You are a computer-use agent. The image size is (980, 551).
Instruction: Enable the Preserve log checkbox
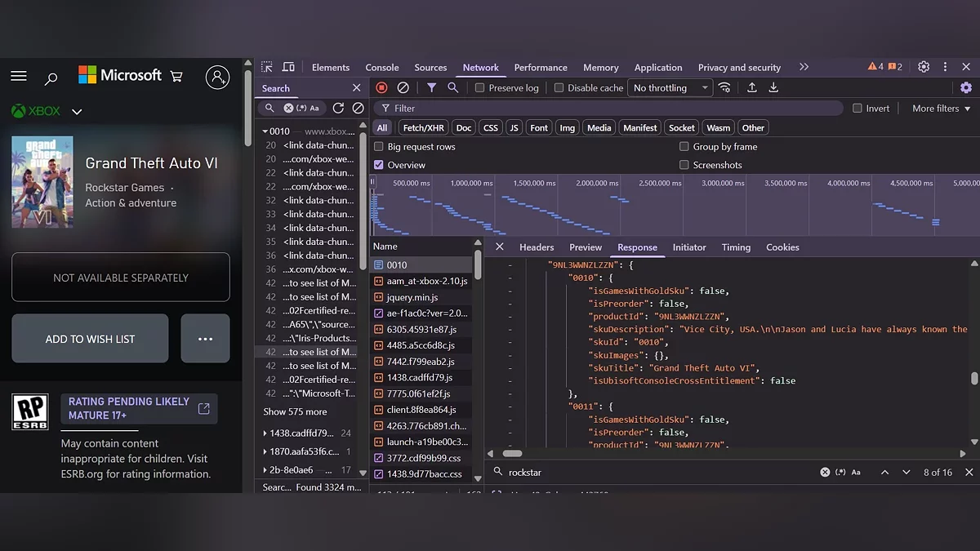coord(480,88)
